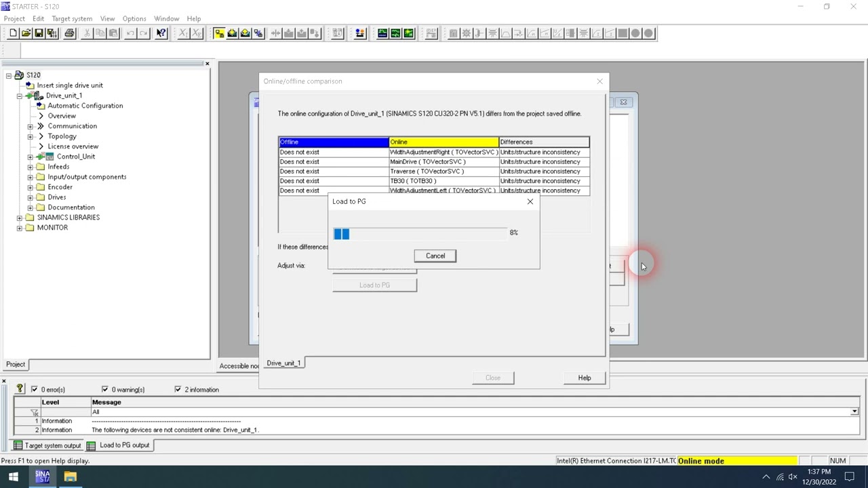The height and width of the screenshot is (488, 868).
Task: Cancel the Load to PG progress
Action: click(435, 256)
